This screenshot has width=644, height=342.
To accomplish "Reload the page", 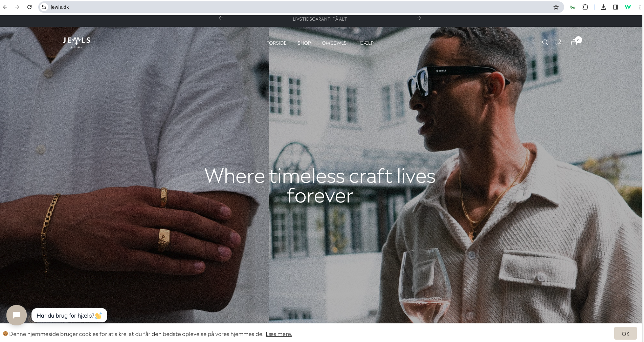I will coord(29,7).
